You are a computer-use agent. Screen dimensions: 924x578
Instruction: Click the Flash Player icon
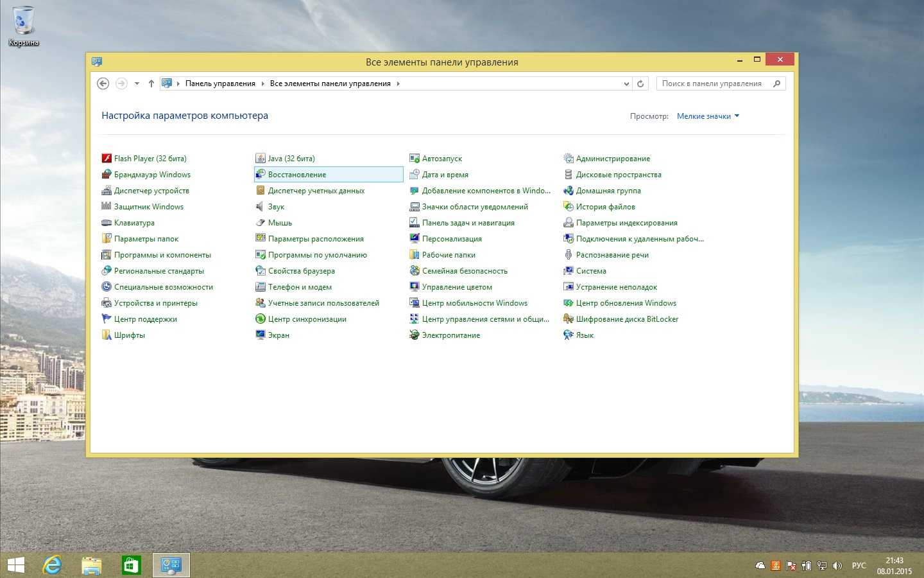[107, 159]
